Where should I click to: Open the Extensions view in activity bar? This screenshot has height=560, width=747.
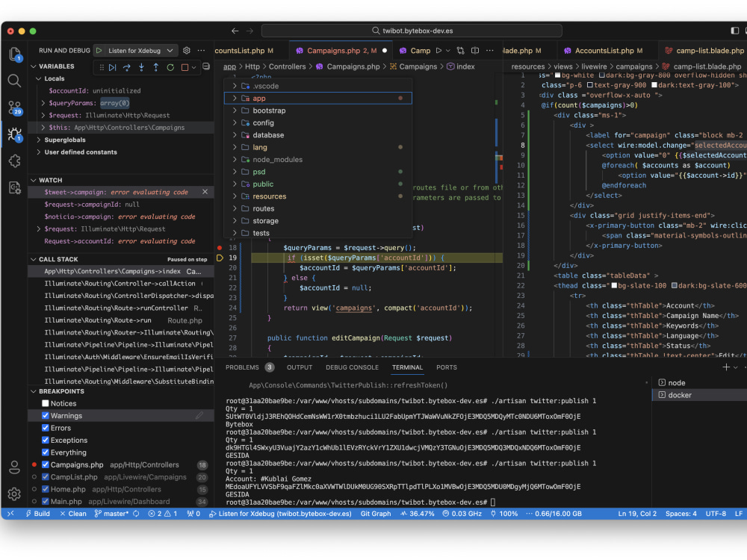coord(15,161)
